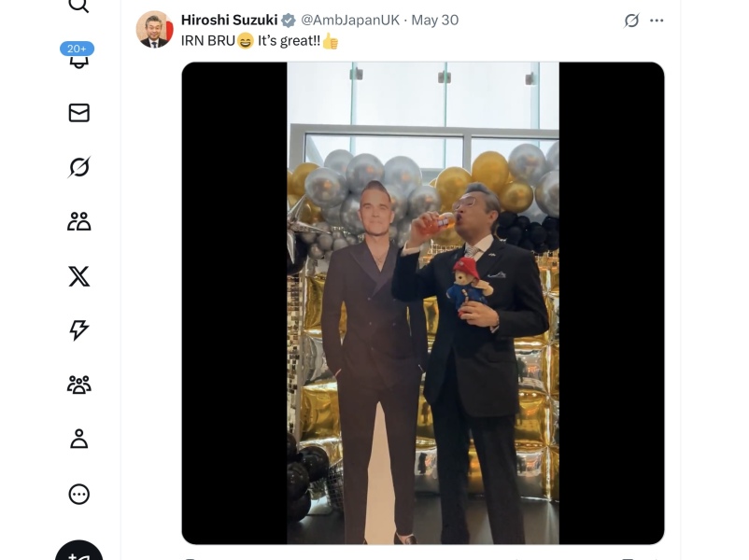The image size is (749, 560).
Task: Go to Profile via single-person icon
Action: pyautogui.click(x=78, y=439)
